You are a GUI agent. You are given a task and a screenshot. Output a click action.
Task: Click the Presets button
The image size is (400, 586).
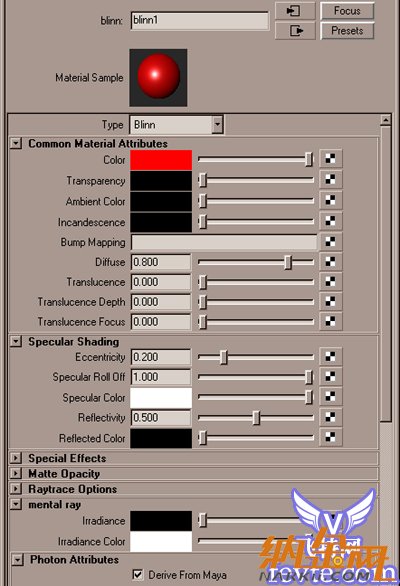(347, 30)
